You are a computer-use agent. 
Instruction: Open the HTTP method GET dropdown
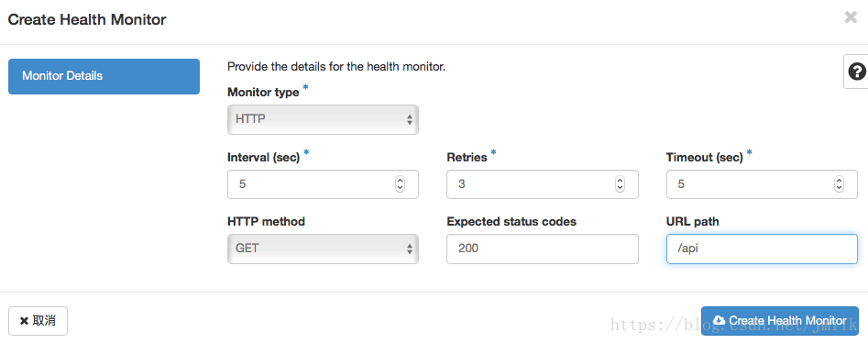click(x=323, y=249)
